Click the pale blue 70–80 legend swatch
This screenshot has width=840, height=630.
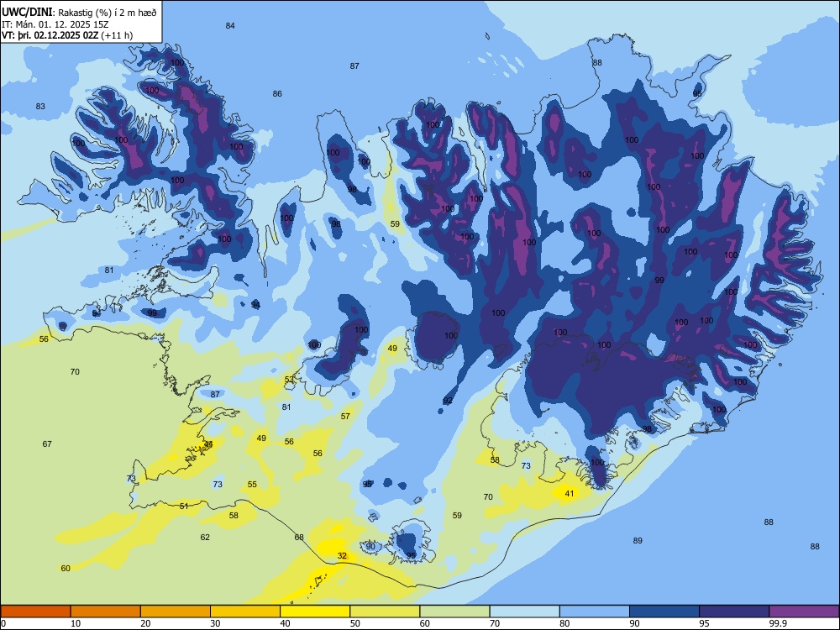524,612
